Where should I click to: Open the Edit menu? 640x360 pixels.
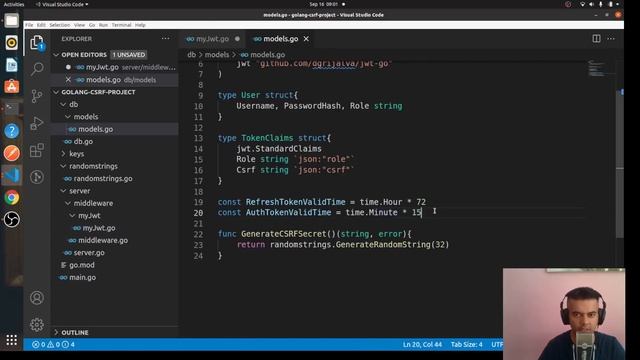41,25
